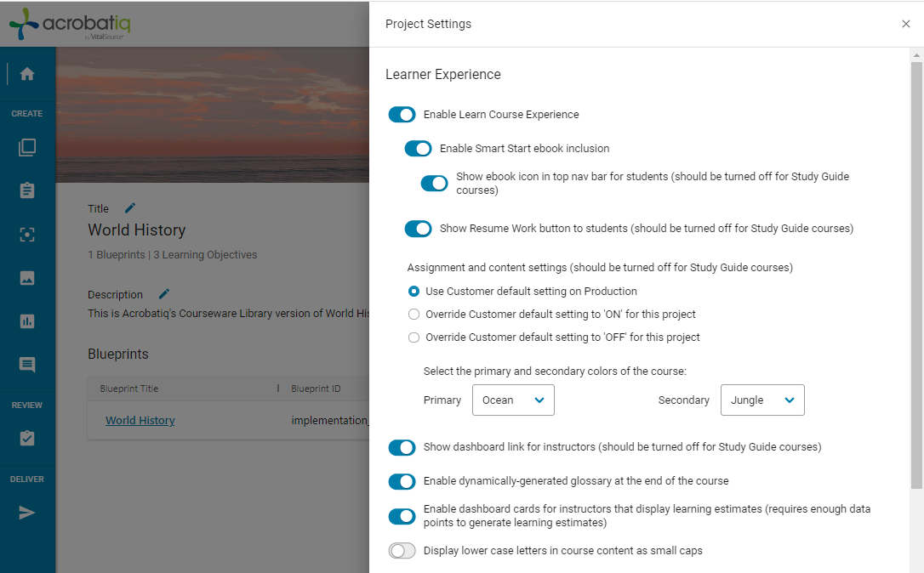Enable small caps display toggle
This screenshot has width=924, height=573.
402,551
